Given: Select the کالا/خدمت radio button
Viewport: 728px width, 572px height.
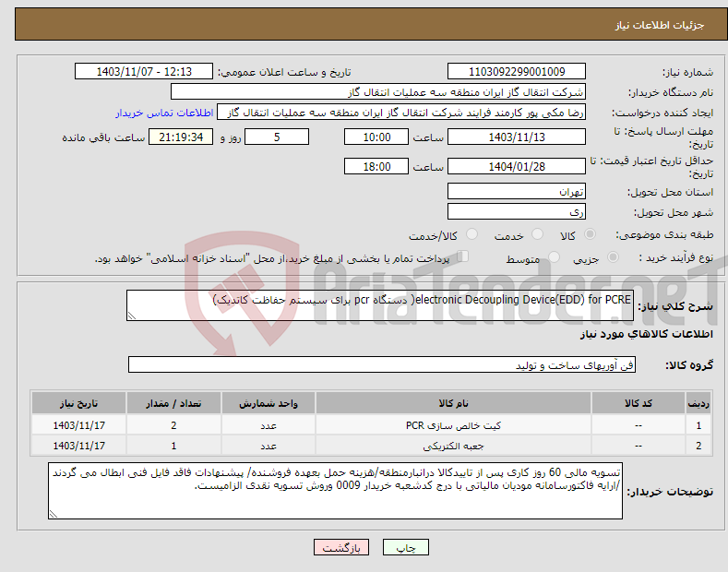Looking at the screenshot, I should [471, 234].
